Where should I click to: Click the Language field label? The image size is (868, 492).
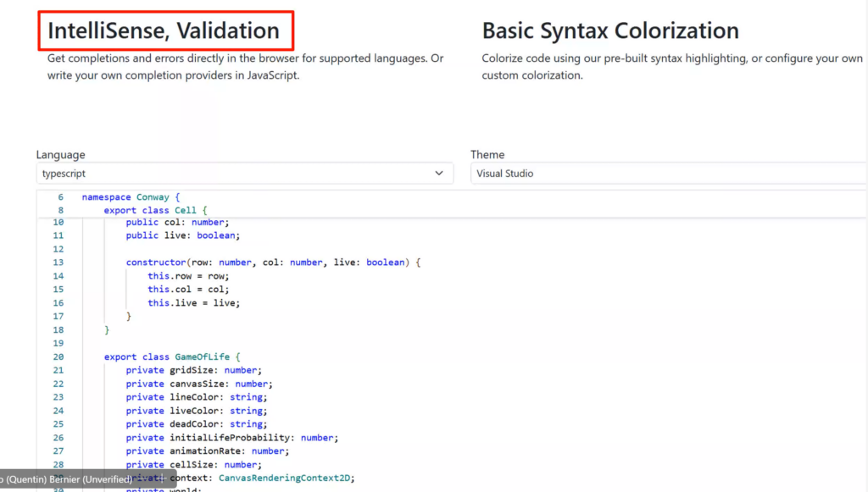60,155
